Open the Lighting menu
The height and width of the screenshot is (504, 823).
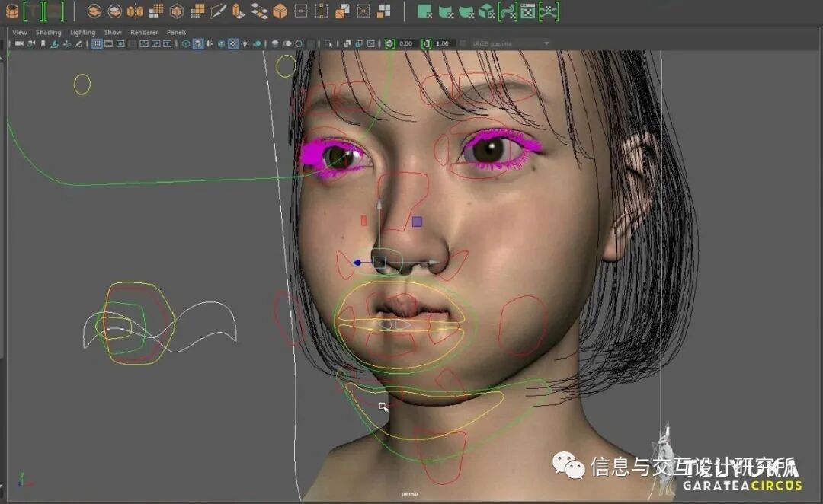tap(82, 32)
